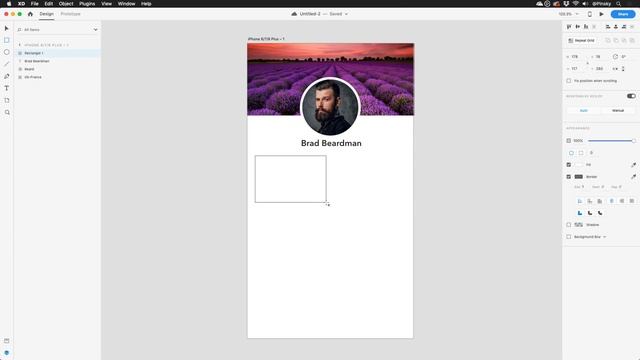Image resolution: width=640 pixels, height=360 pixels.
Task: Switch to the Prototype tab
Action: pyautogui.click(x=70, y=14)
